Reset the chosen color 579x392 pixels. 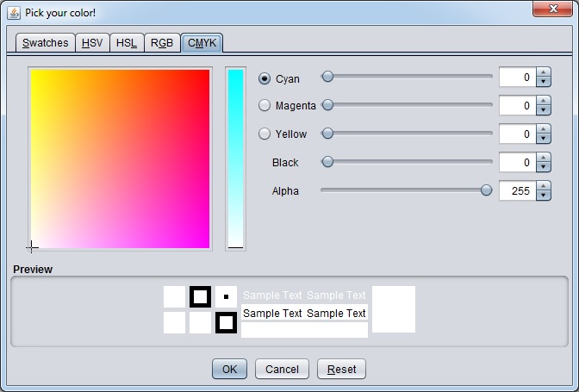click(341, 369)
